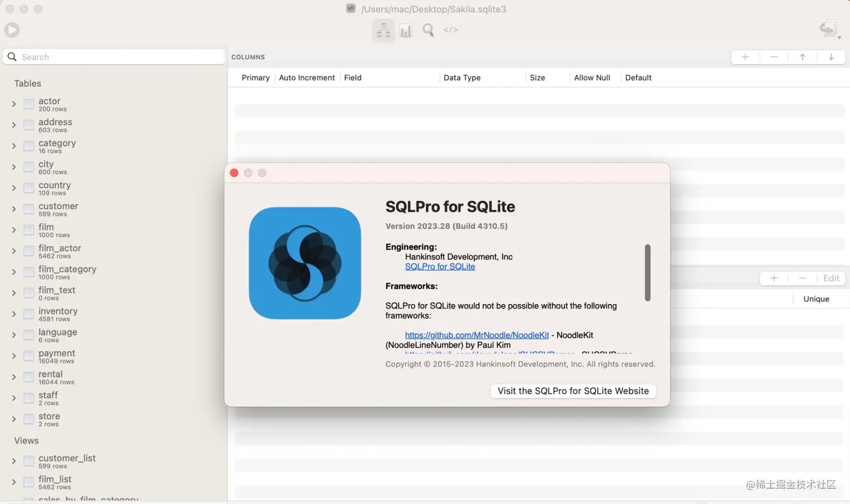
Task: Click inside the sidebar Search field
Action: pyautogui.click(x=114, y=57)
